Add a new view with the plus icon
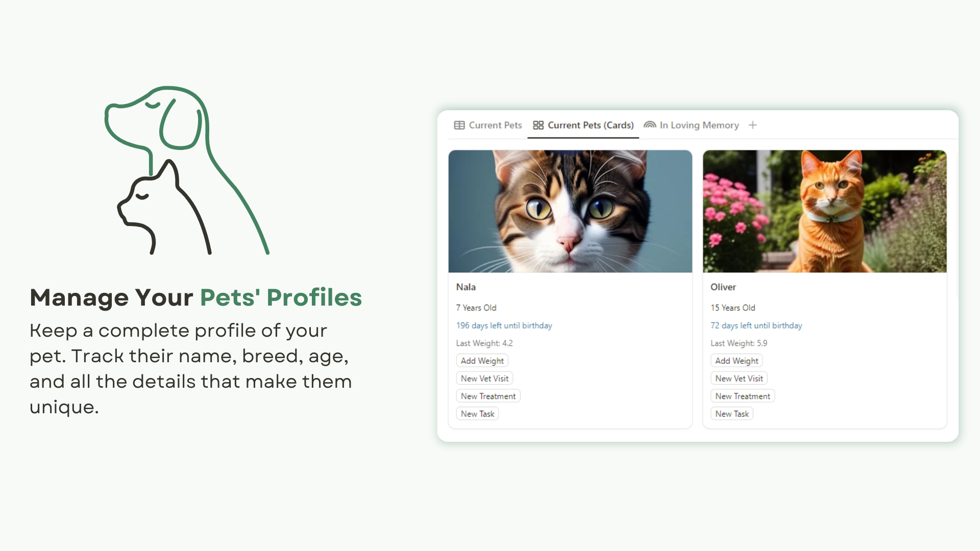The image size is (980, 551). pyautogui.click(x=752, y=125)
